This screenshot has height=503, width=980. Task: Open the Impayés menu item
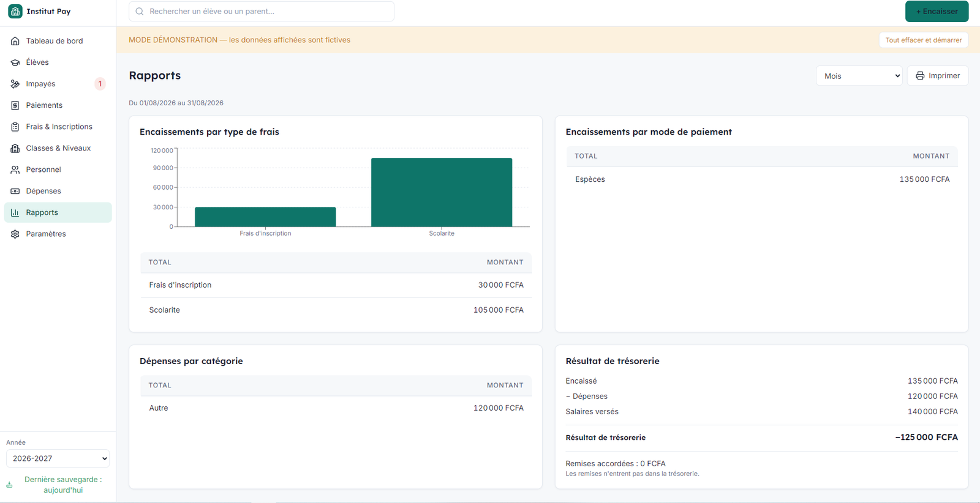[x=58, y=84]
